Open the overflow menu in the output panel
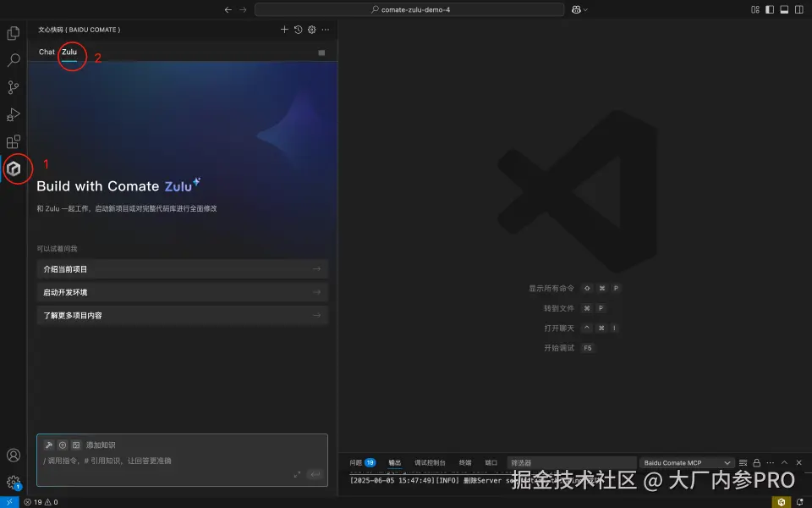Screen dimensions: 812x508 (771, 462)
